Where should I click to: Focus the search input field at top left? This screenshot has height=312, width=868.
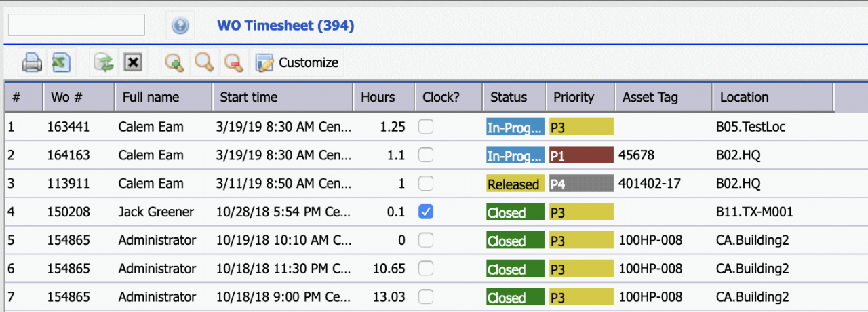click(x=76, y=25)
